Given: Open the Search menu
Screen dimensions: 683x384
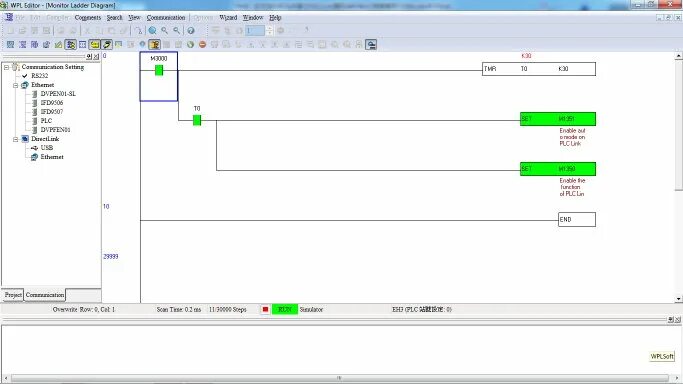Looking at the screenshot, I should click(x=114, y=17).
